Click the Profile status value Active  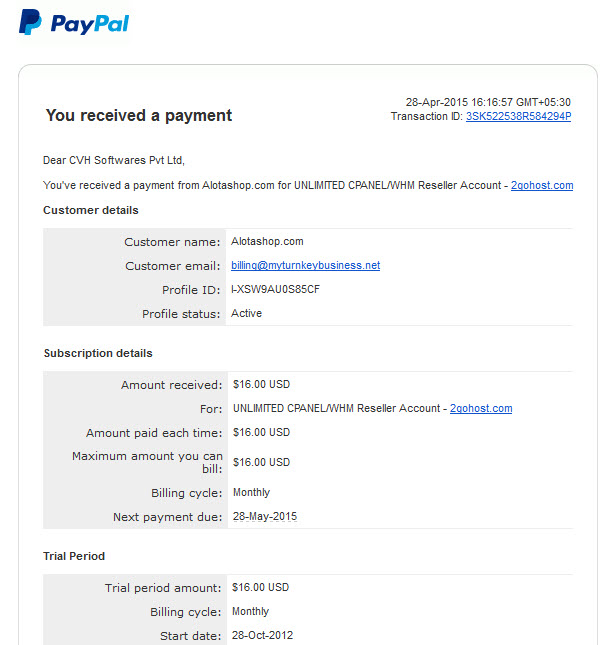tap(246, 313)
